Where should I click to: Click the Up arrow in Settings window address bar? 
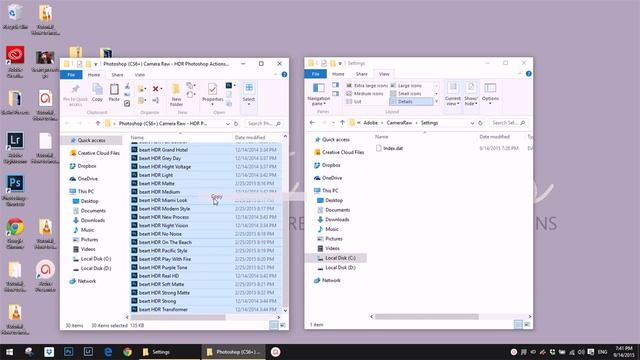point(342,122)
